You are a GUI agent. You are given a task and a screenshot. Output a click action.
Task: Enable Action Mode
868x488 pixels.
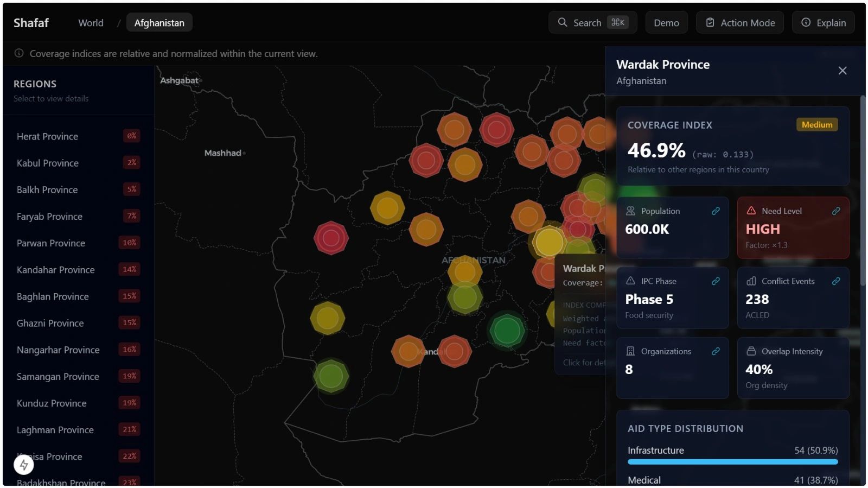(740, 22)
